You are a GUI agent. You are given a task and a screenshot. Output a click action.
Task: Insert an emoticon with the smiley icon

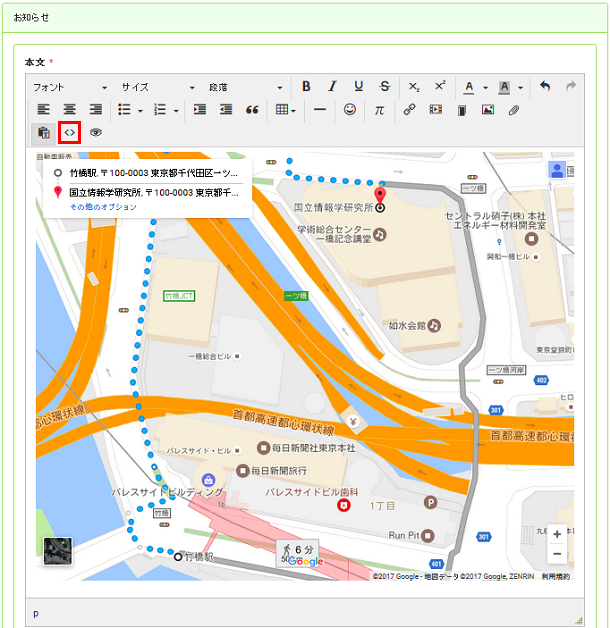point(350,109)
